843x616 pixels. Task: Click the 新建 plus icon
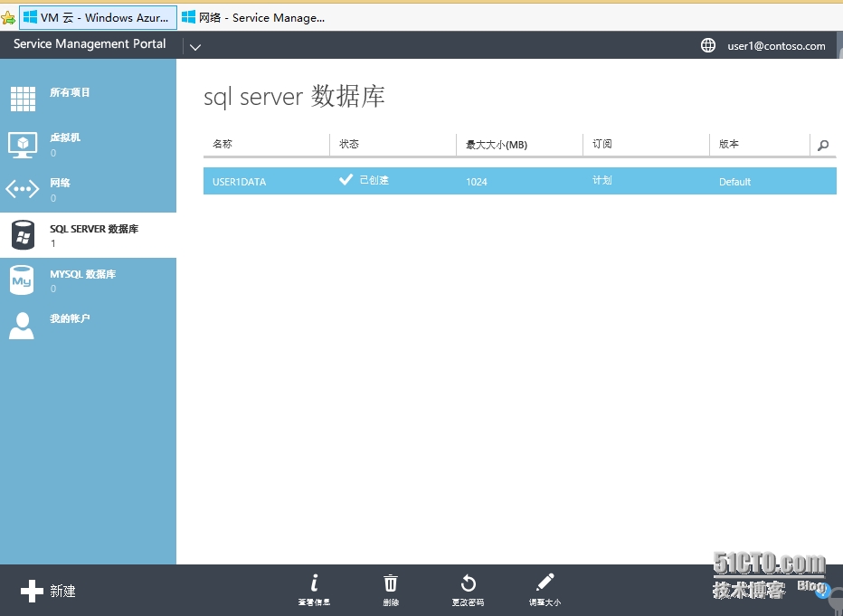click(32, 591)
